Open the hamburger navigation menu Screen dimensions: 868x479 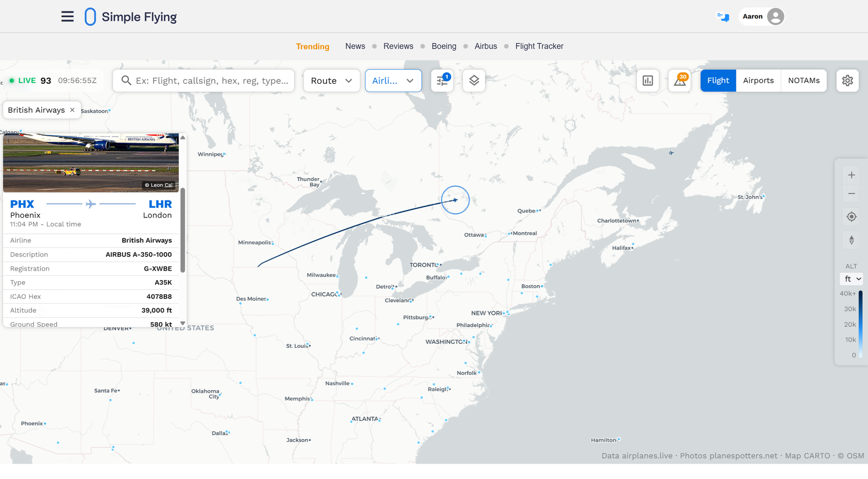click(x=67, y=17)
